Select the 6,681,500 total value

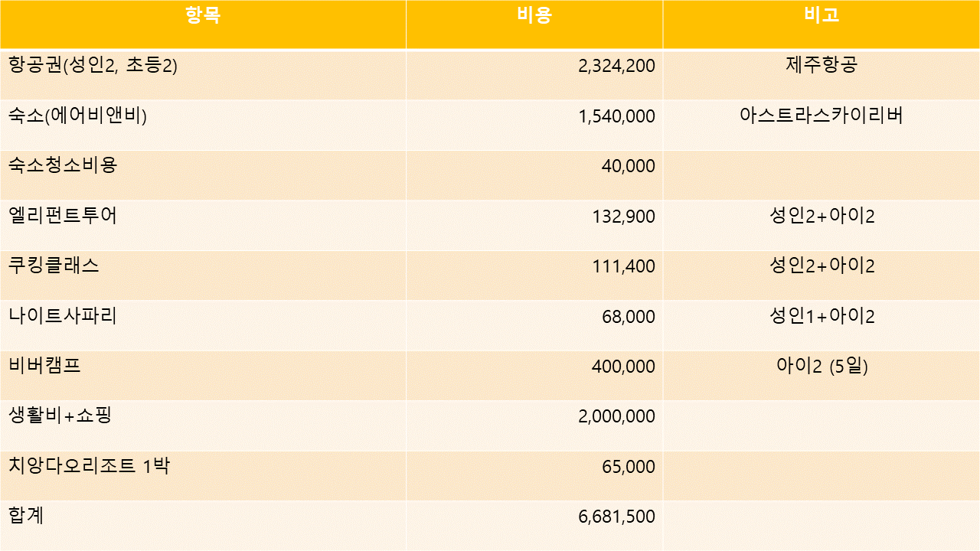coord(616,517)
